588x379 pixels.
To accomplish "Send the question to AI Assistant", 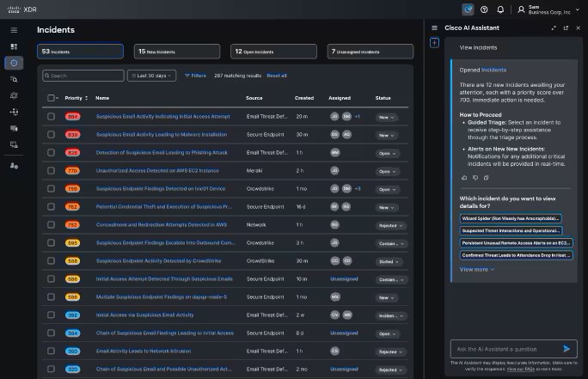I will [567, 349].
